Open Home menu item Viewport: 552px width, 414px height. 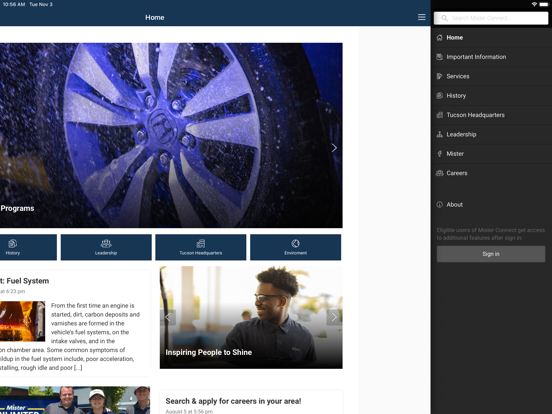coord(491,38)
